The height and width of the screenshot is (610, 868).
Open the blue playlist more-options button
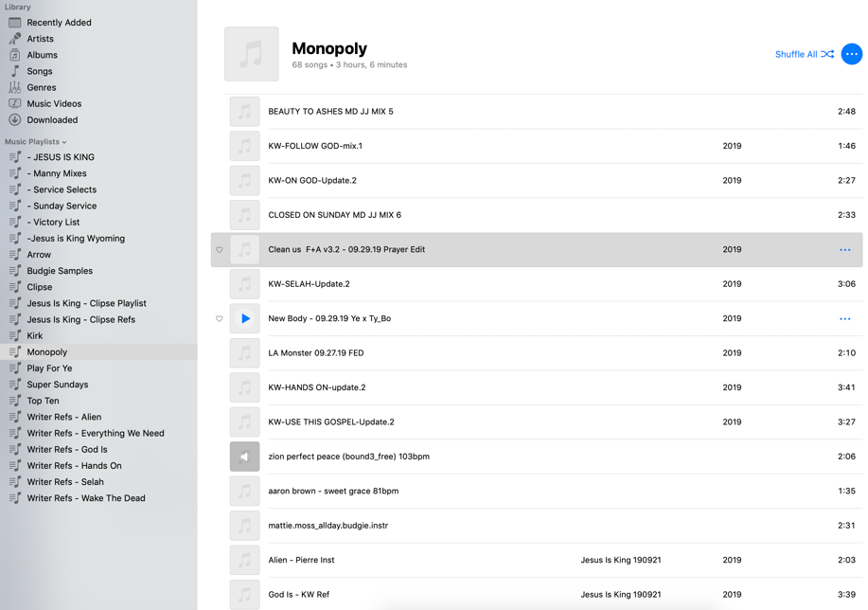tap(851, 55)
